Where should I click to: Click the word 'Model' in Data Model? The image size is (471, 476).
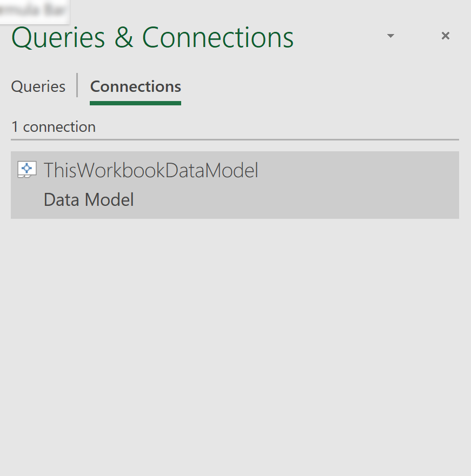[x=109, y=199]
